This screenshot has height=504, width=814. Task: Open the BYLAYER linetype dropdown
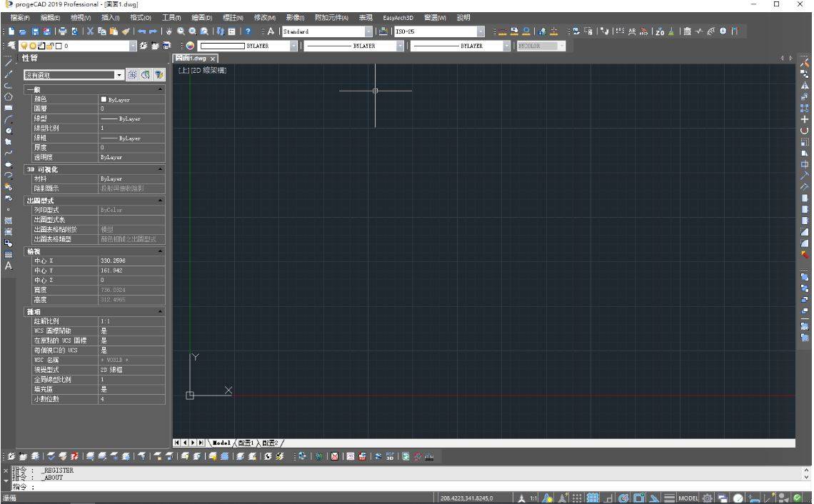pos(400,46)
